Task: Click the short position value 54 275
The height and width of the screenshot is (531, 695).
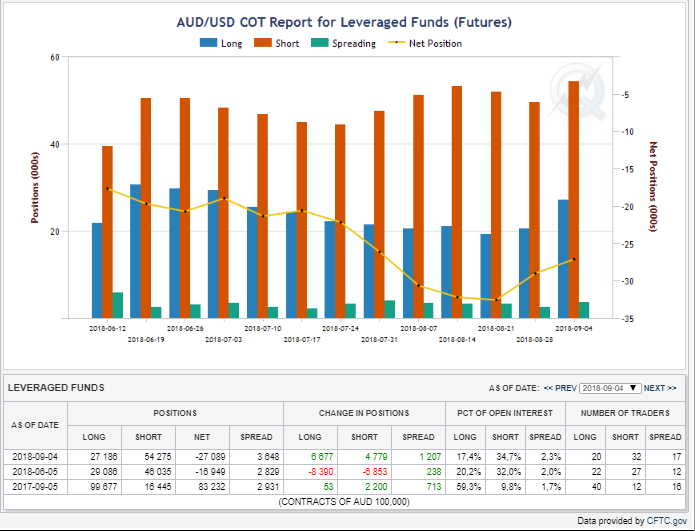Action: point(158,457)
